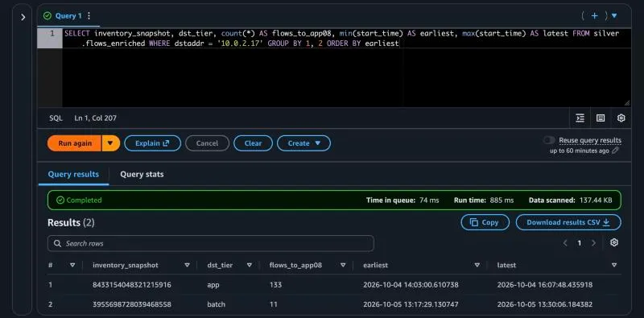
Task: Sort by inventory_snapshot column arrow
Action: pyautogui.click(x=187, y=265)
